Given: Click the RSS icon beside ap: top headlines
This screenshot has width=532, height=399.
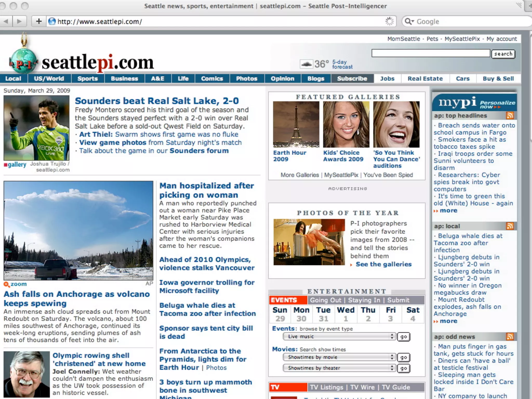Looking at the screenshot, I should pos(510,116).
